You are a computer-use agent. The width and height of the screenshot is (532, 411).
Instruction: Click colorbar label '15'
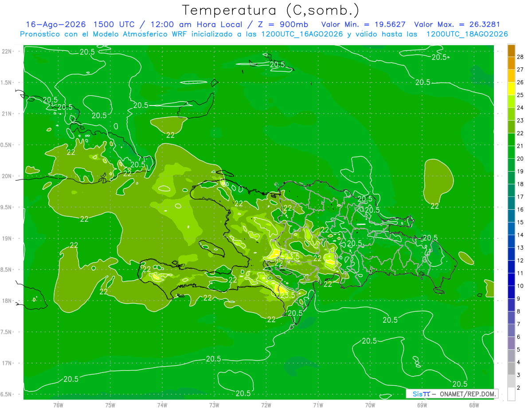pyautogui.click(x=520, y=222)
